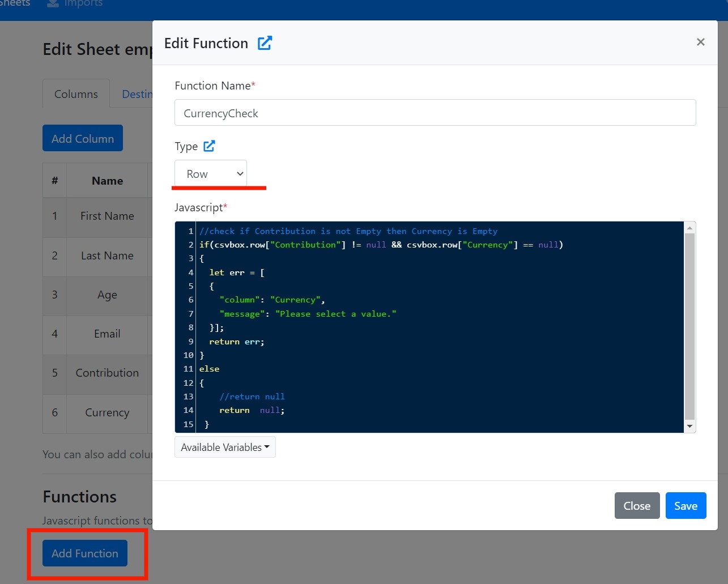Click the code editor scroll down arrow

(689, 426)
